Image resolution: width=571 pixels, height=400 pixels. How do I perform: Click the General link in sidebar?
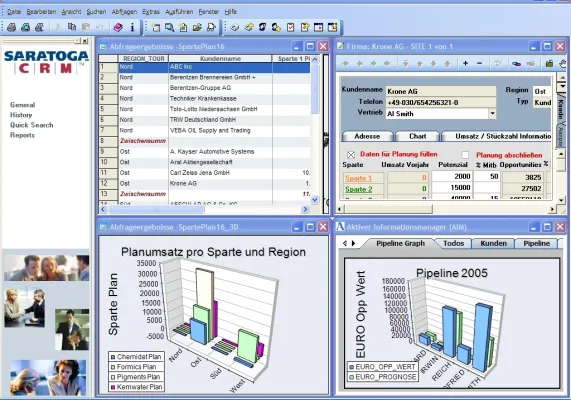(23, 105)
